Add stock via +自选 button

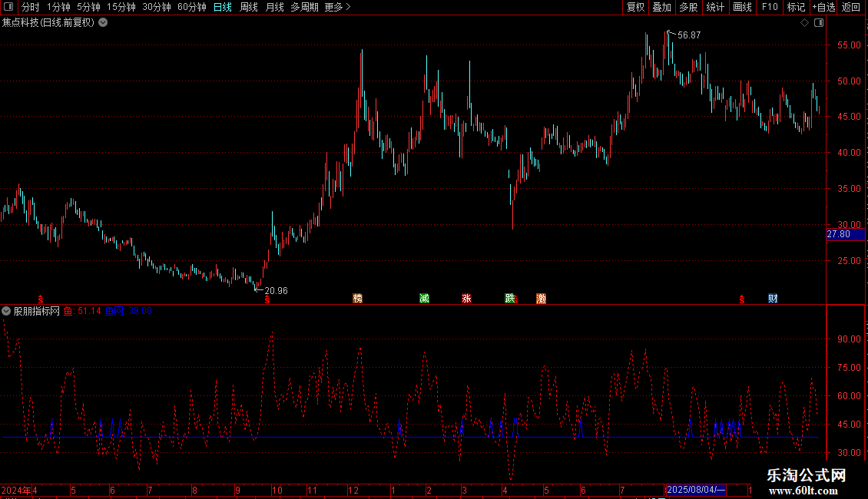[x=823, y=7]
